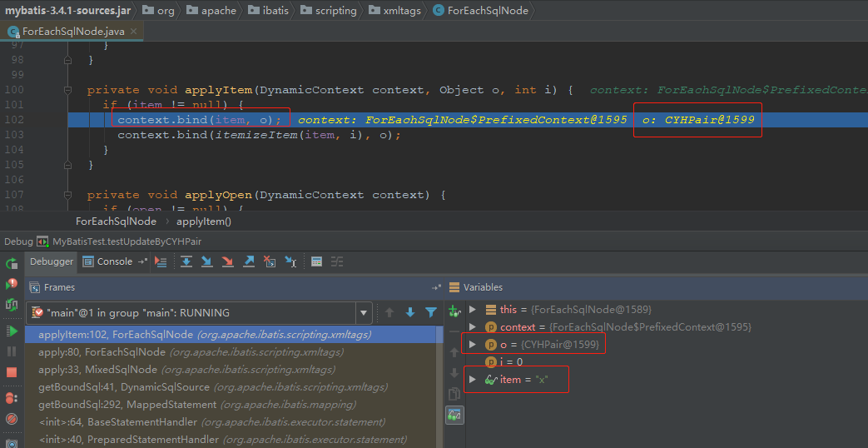Click the Step Over icon
Screen dimensions: 868x448
pyautogui.click(x=186, y=261)
